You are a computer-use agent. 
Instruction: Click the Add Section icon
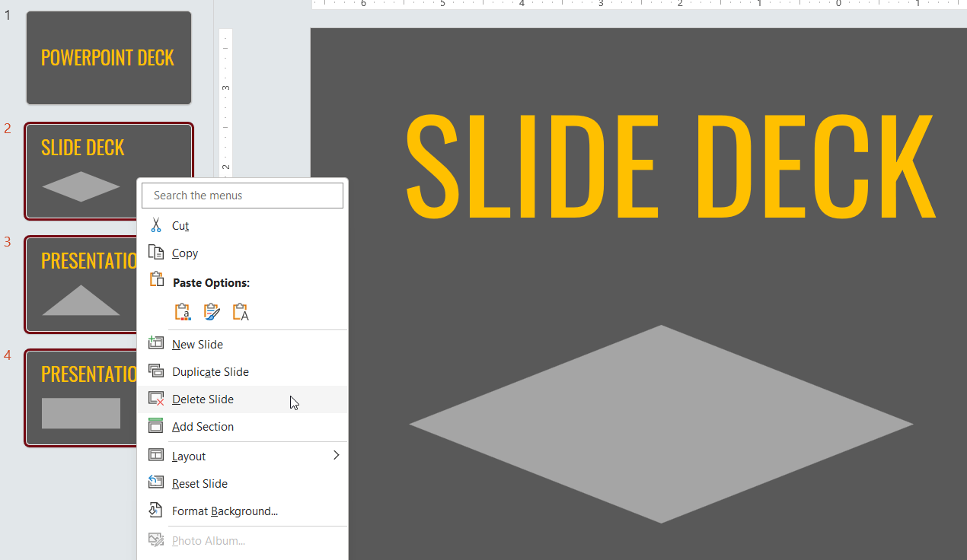[x=155, y=426]
